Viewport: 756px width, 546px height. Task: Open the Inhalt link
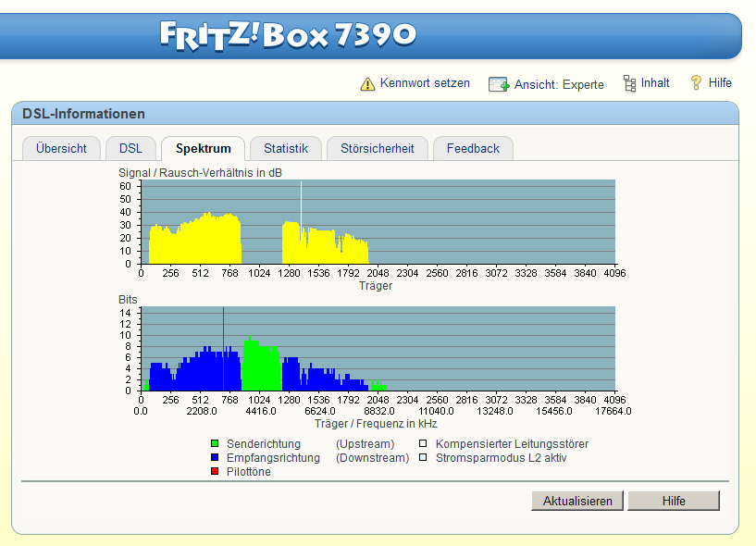point(655,83)
